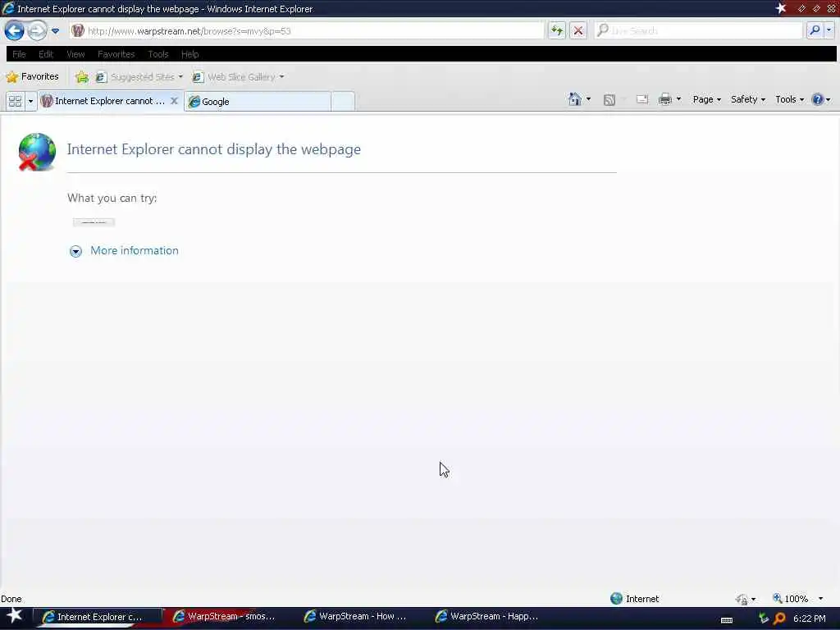The height and width of the screenshot is (630, 840).
Task: Open the Favorites center star button
Action: click(x=32, y=76)
